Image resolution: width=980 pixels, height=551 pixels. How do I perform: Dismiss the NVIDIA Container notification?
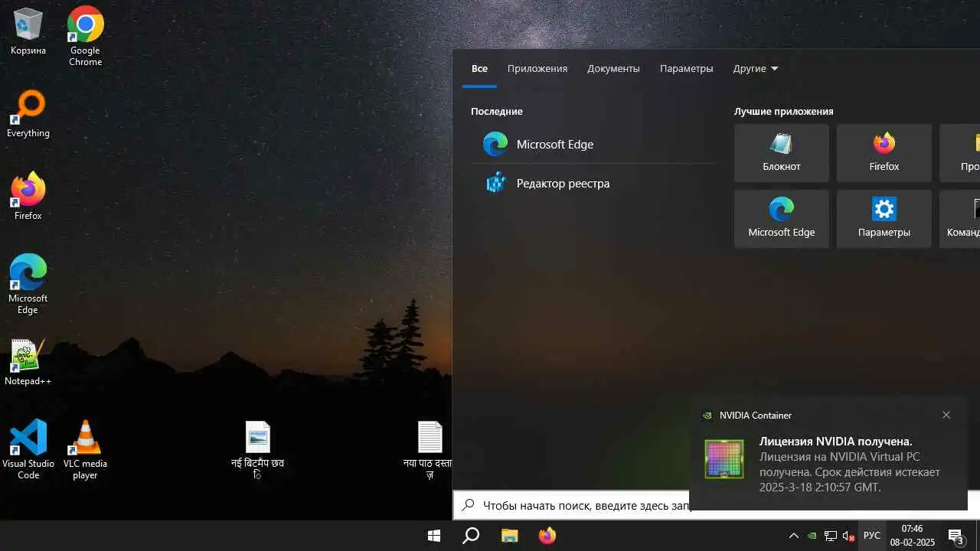946,415
